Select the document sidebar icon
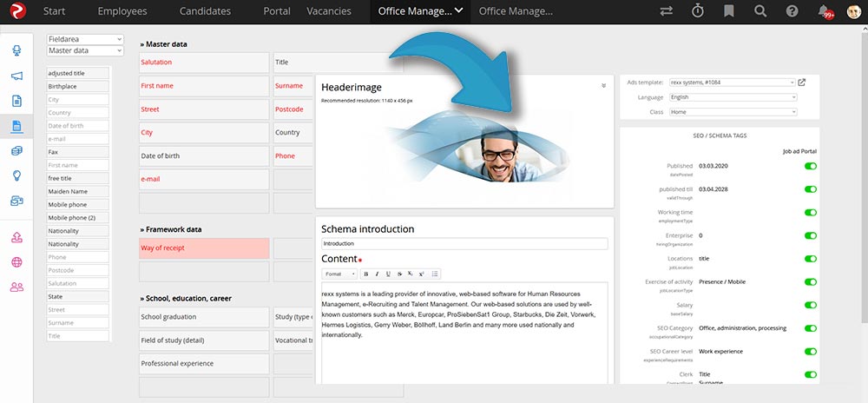868x403 pixels. [x=16, y=101]
